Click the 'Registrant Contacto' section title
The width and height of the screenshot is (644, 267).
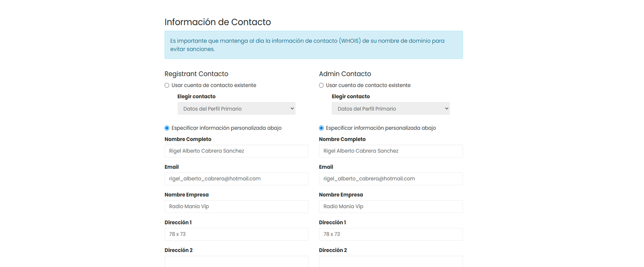tap(196, 74)
